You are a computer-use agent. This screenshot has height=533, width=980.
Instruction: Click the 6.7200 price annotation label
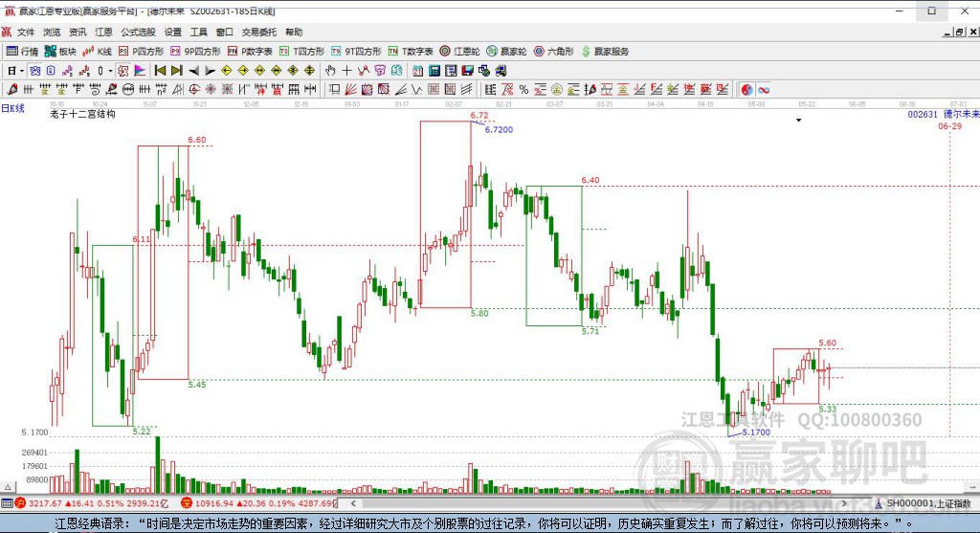(499, 130)
